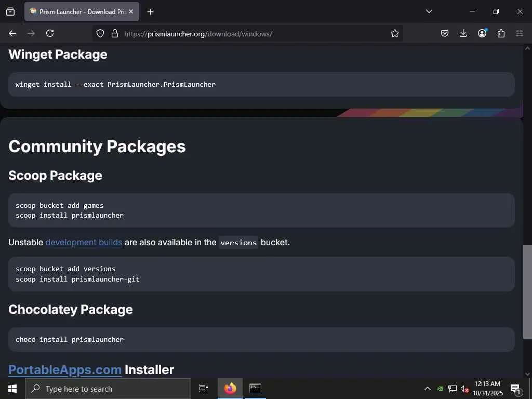Click the scoop bucket add games line
This screenshot has height=399, width=532.
coord(59,206)
